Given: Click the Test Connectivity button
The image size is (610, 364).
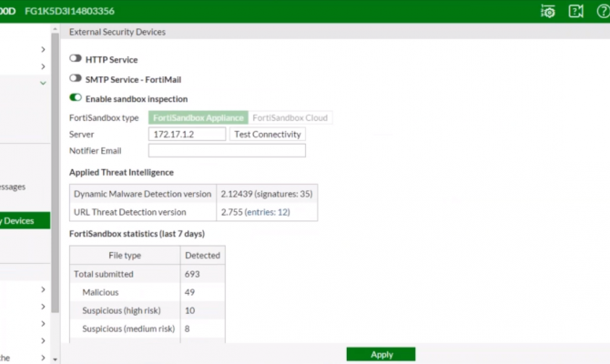Looking at the screenshot, I should (268, 134).
